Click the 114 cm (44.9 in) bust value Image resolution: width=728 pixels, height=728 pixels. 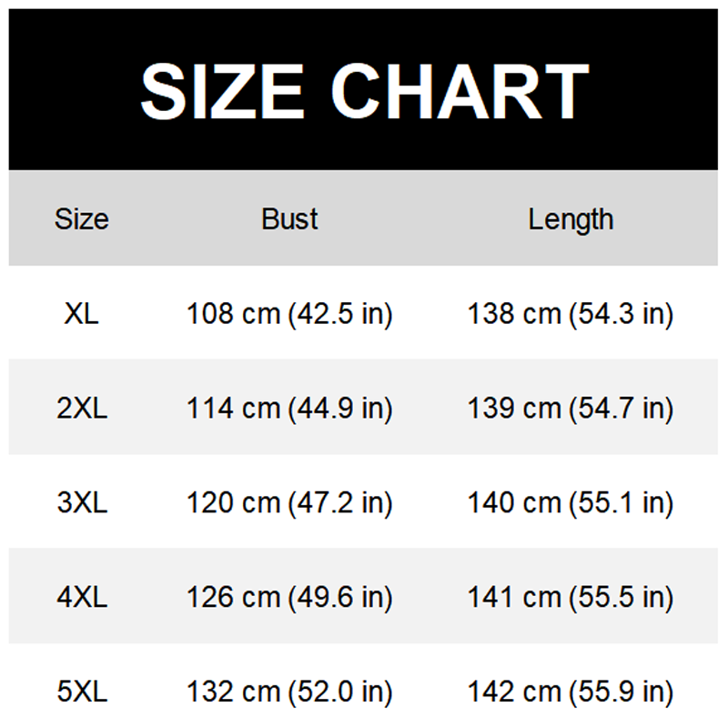289,409
